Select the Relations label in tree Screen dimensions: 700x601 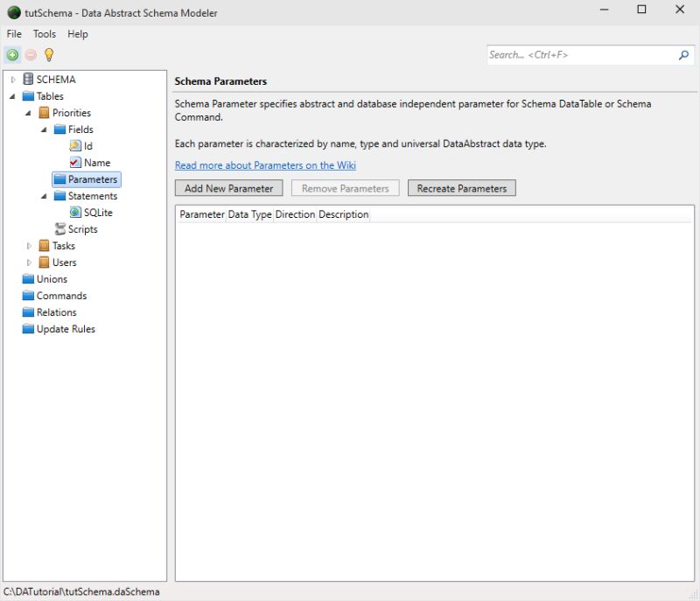tap(56, 312)
